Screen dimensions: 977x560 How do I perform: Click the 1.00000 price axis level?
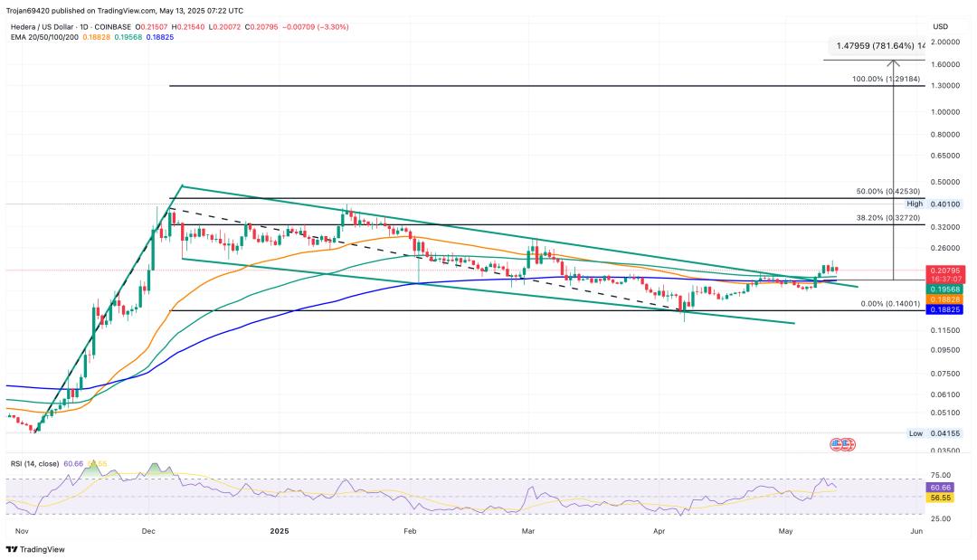[945, 112]
